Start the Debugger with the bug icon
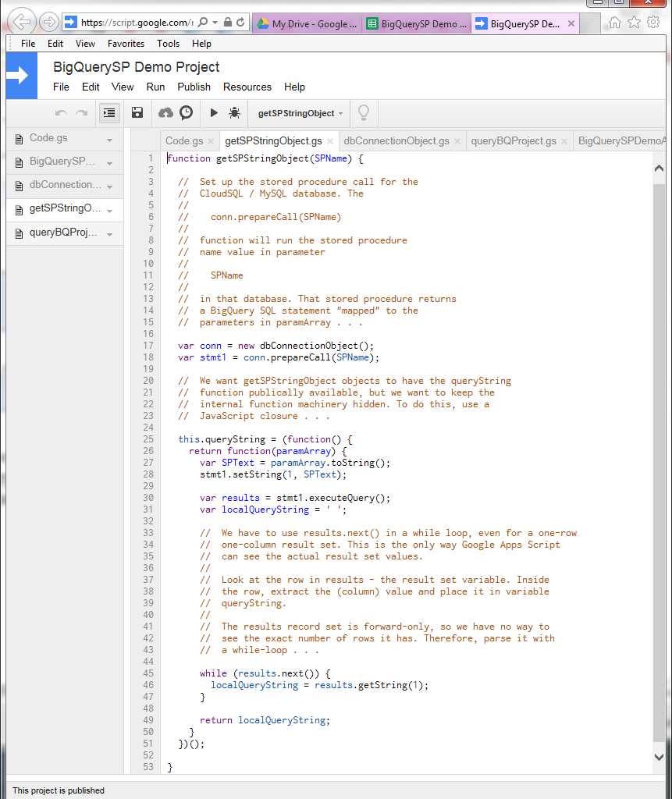Image resolution: width=672 pixels, height=799 pixels. (233, 112)
